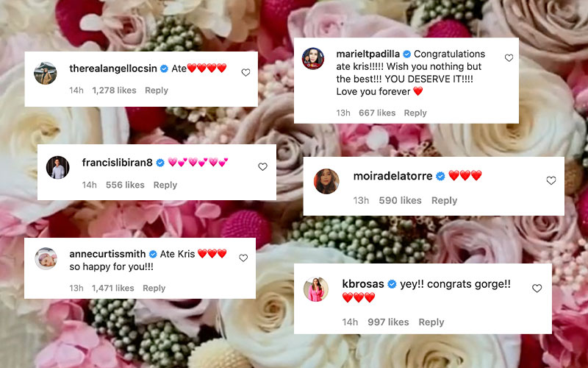The height and width of the screenshot is (368, 588).
Task: Click kbrosas's avatar in pink outfit
Action: 316,289
